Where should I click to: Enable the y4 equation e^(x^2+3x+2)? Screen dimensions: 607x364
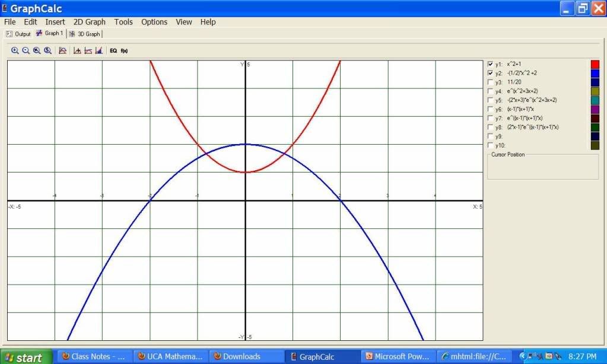coord(491,91)
